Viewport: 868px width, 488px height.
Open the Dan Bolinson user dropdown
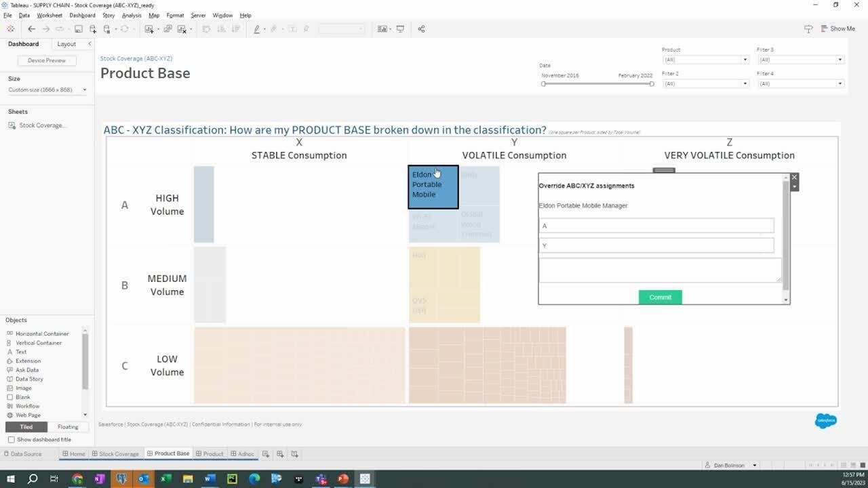[x=731, y=465]
